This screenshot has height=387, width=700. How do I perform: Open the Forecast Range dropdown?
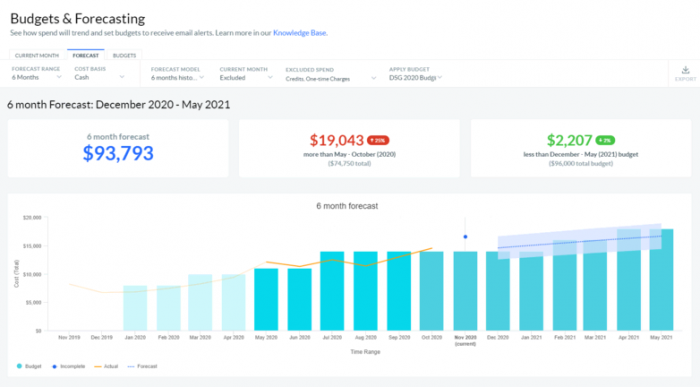point(37,77)
